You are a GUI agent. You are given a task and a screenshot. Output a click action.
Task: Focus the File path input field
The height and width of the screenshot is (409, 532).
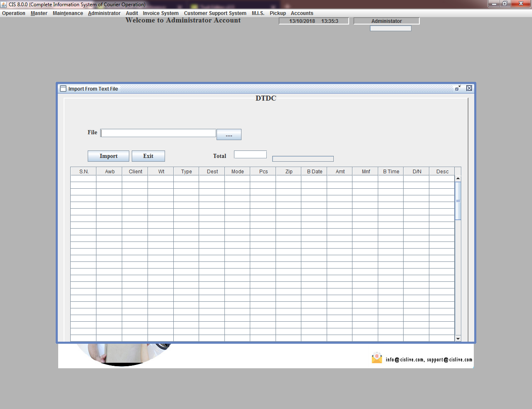[158, 133]
